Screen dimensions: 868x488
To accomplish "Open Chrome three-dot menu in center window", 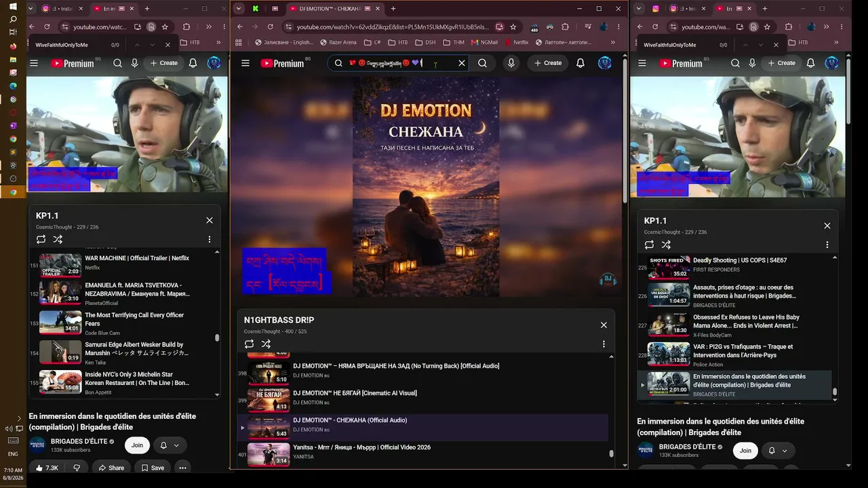I will (617, 27).
